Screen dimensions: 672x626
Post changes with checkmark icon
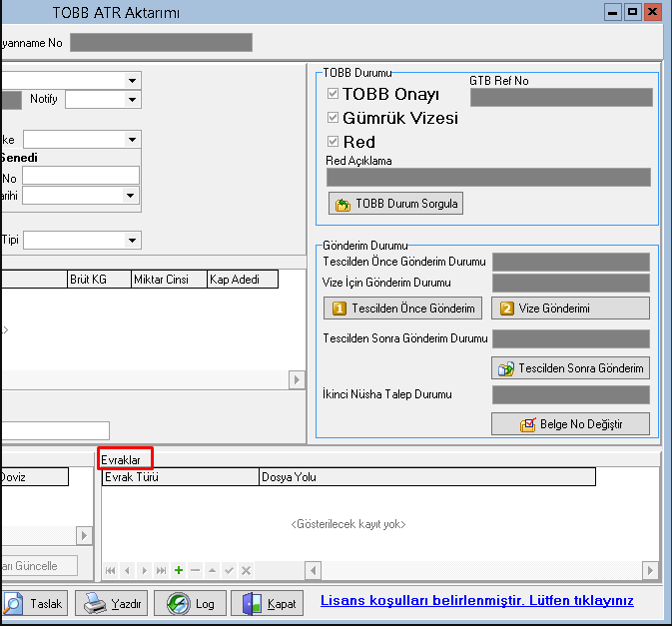[x=230, y=571]
